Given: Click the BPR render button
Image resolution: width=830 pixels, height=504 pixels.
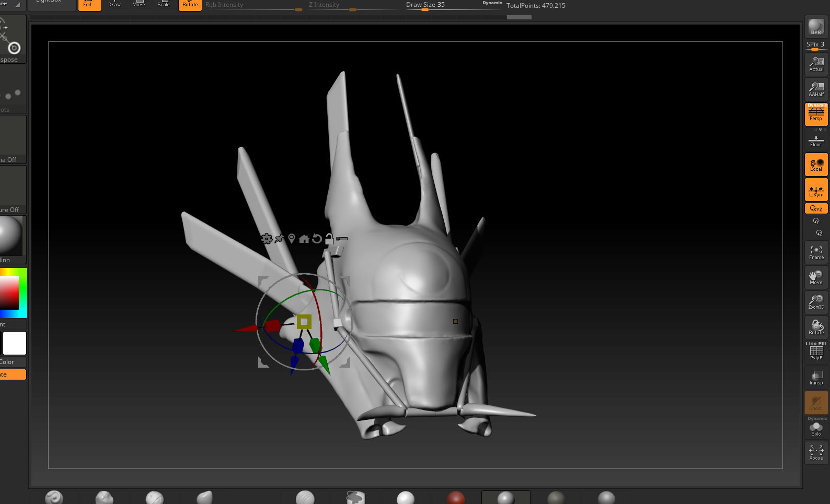Looking at the screenshot, I should (x=816, y=27).
